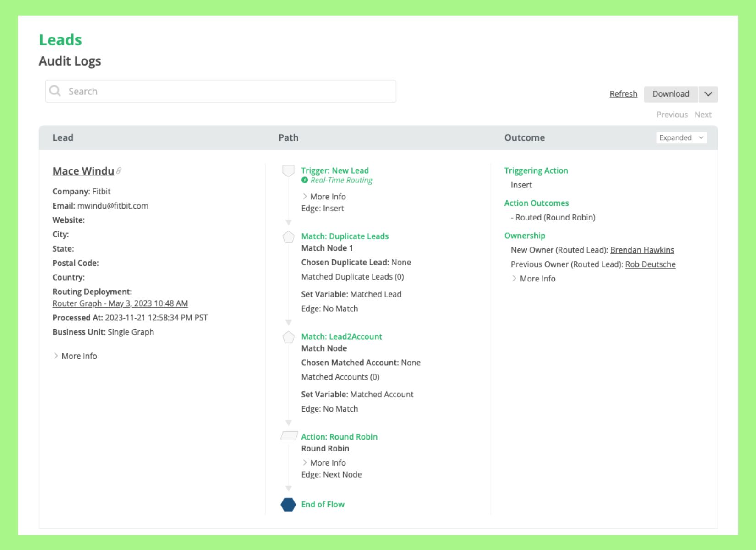This screenshot has height=550, width=756.
Task: Click the Trigger: New Lead node icon
Action: 288,170
